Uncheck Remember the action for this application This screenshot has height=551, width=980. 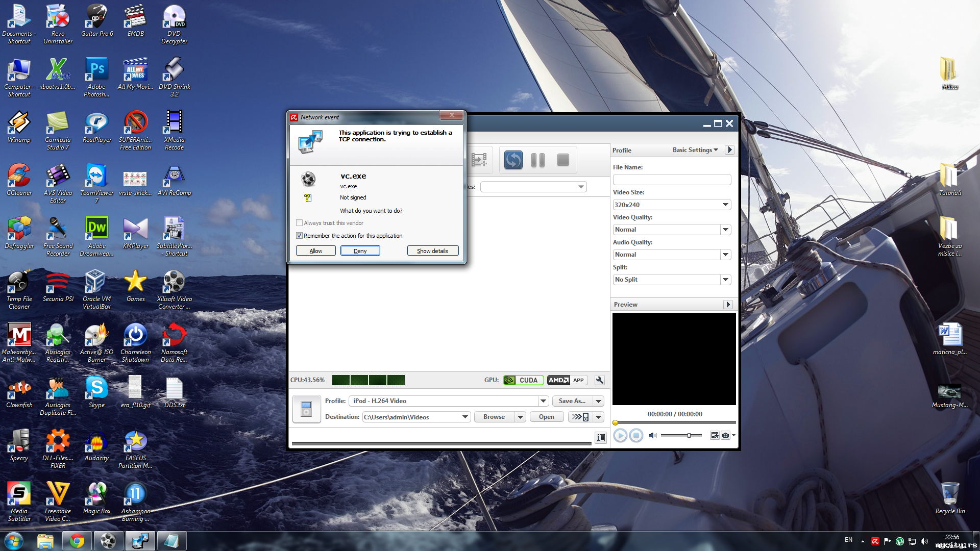(x=300, y=236)
